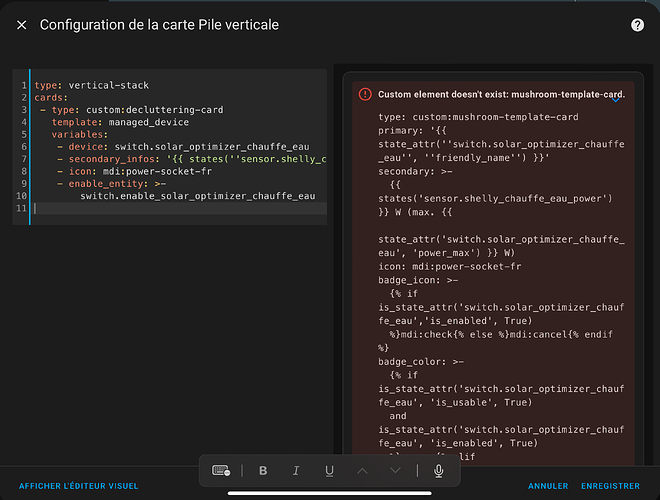The width and height of the screenshot is (660, 500).
Task: Click 'type: custom:mushroom-template-card' in preview
Action: click(478, 117)
